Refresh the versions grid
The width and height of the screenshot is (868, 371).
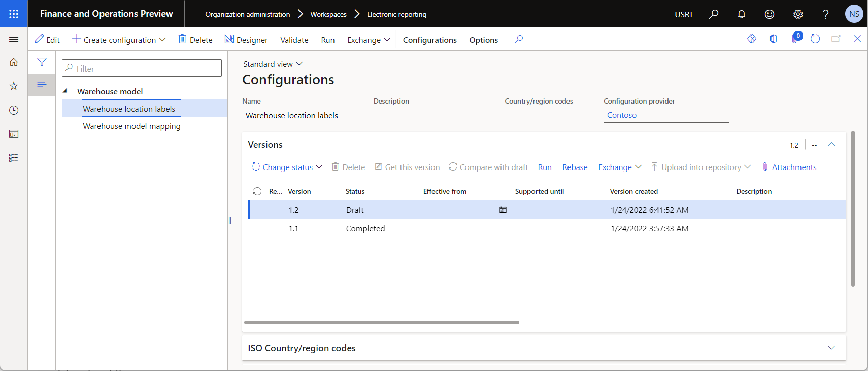(x=257, y=191)
